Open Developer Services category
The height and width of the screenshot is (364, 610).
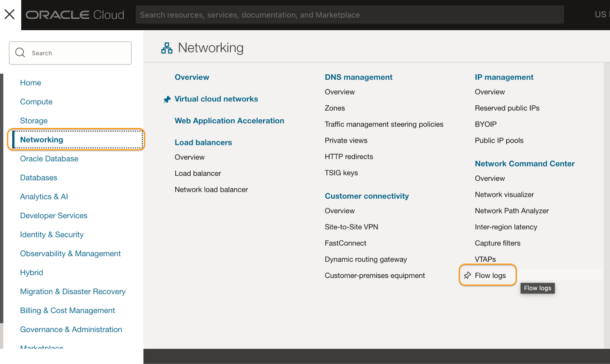tap(54, 216)
